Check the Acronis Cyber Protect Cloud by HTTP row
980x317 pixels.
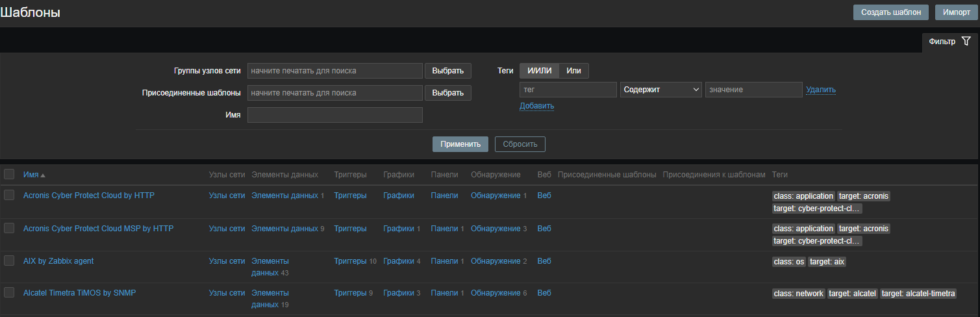9,195
